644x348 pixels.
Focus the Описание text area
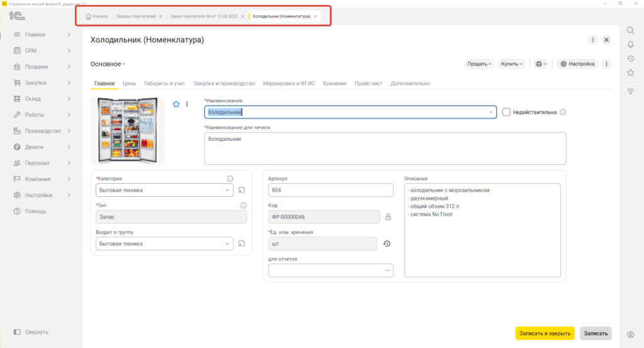(482, 230)
